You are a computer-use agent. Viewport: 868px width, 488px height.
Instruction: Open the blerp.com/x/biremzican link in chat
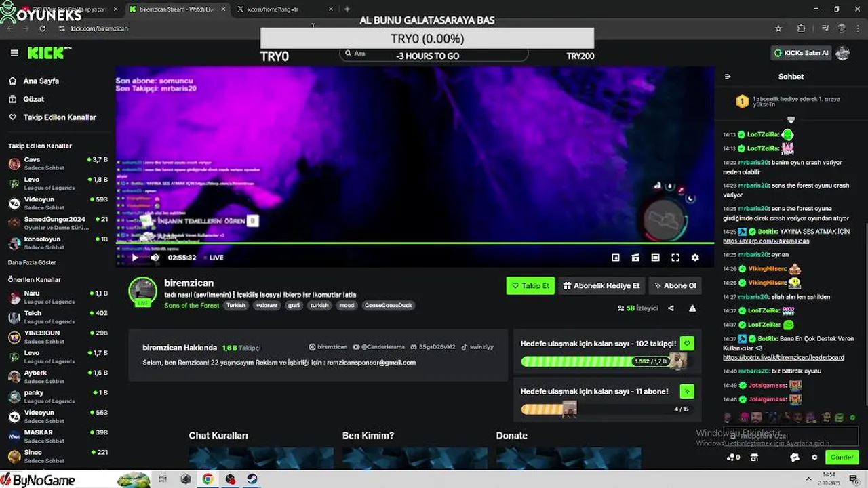click(x=766, y=241)
